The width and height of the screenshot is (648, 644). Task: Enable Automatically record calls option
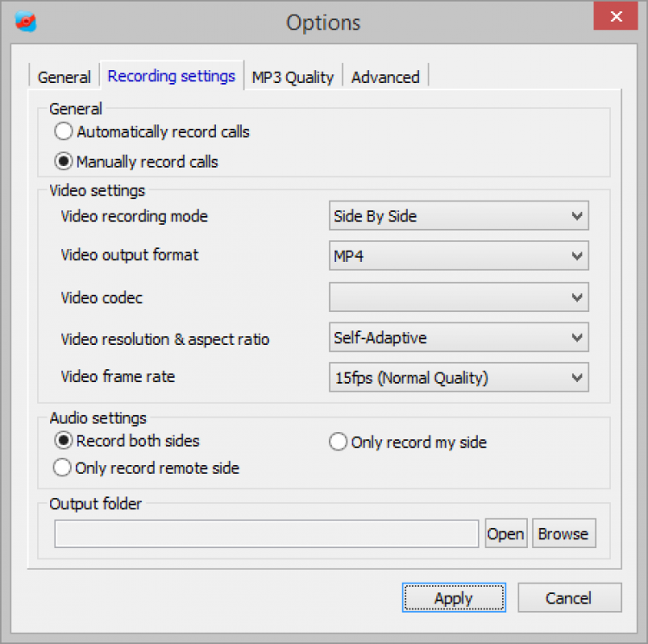tap(63, 132)
